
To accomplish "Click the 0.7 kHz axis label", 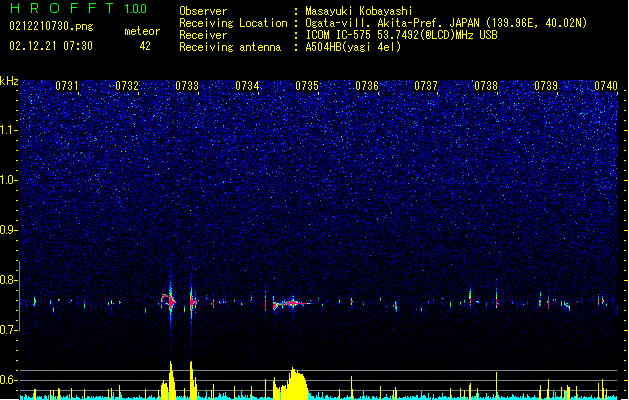I will point(8,330).
